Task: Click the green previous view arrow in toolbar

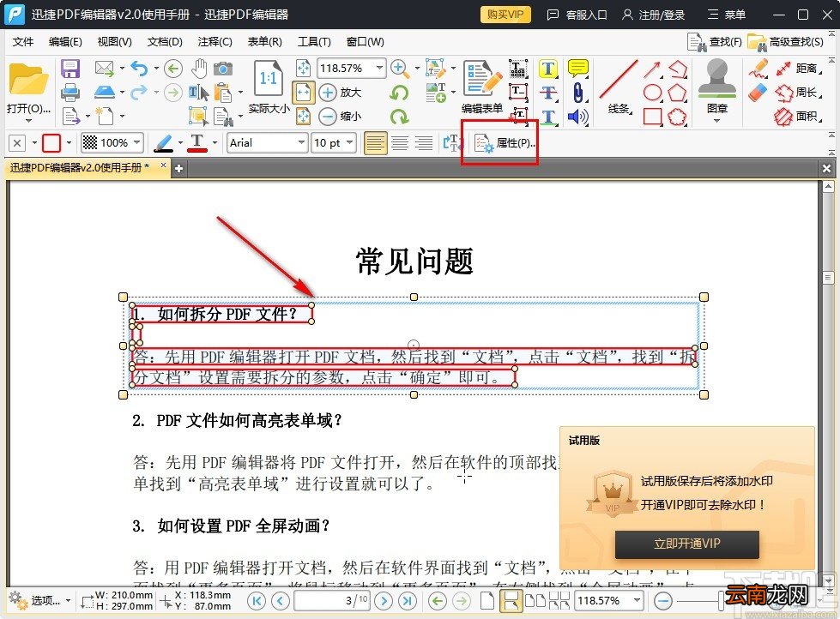Action: click(172, 69)
